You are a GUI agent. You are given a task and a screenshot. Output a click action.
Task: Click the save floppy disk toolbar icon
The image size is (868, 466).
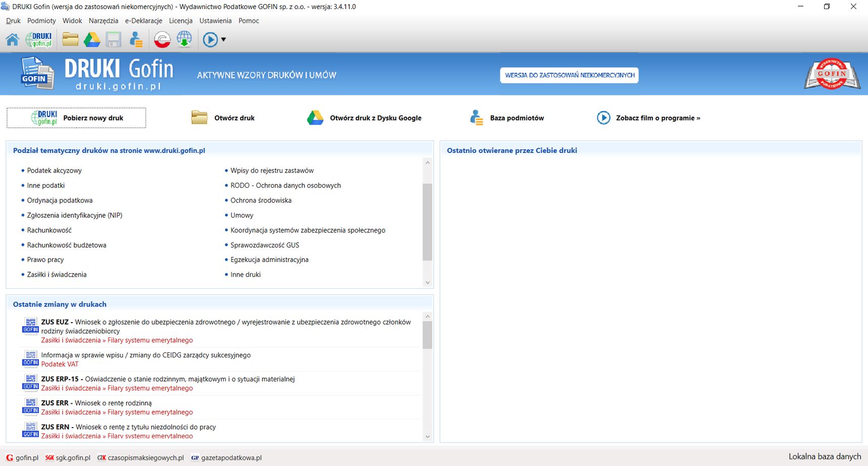tap(114, 39)
